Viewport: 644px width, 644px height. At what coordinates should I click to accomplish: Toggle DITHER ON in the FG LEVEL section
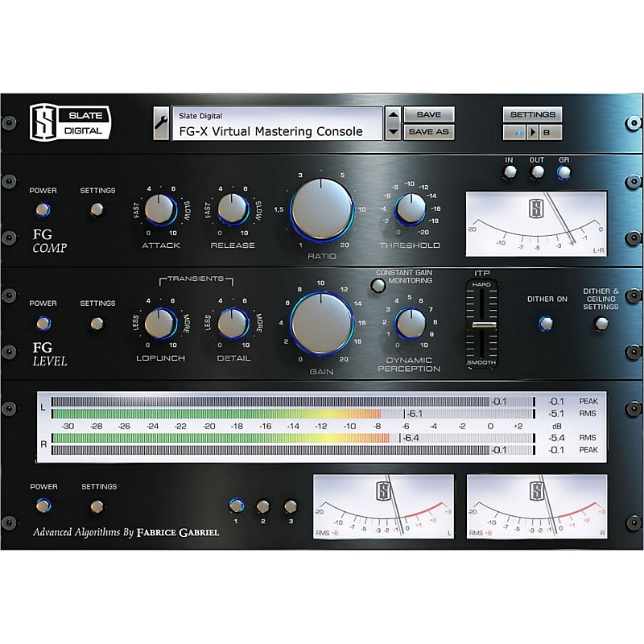(x=545, y=324)
